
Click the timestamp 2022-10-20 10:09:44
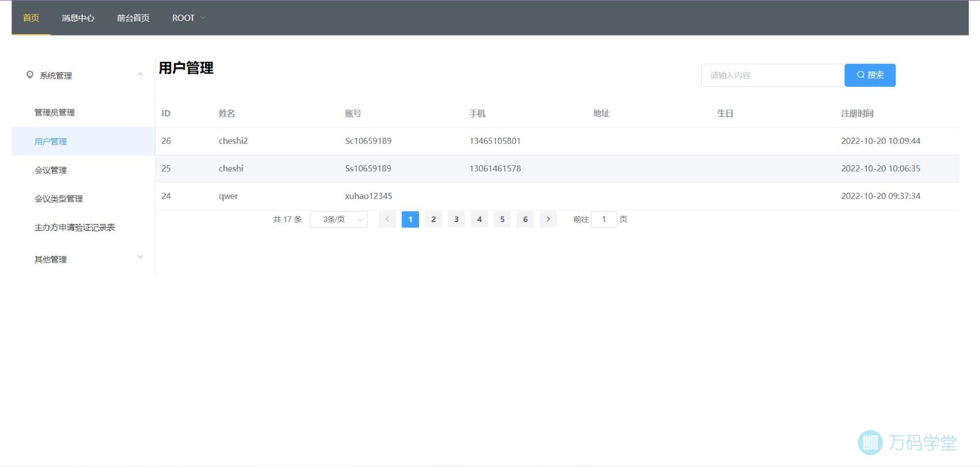pos(881,141)
